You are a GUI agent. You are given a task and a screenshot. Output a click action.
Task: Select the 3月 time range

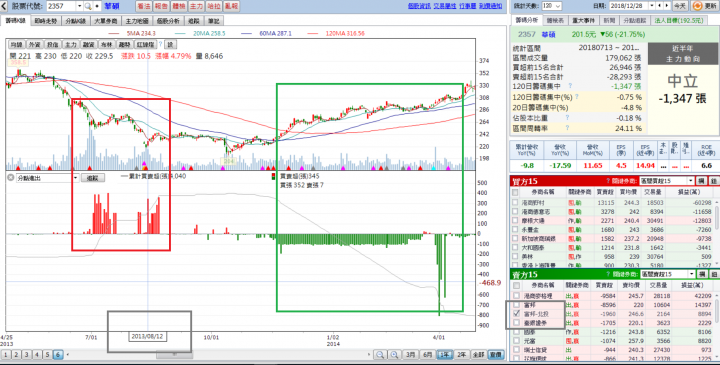(x=411, y=354)
